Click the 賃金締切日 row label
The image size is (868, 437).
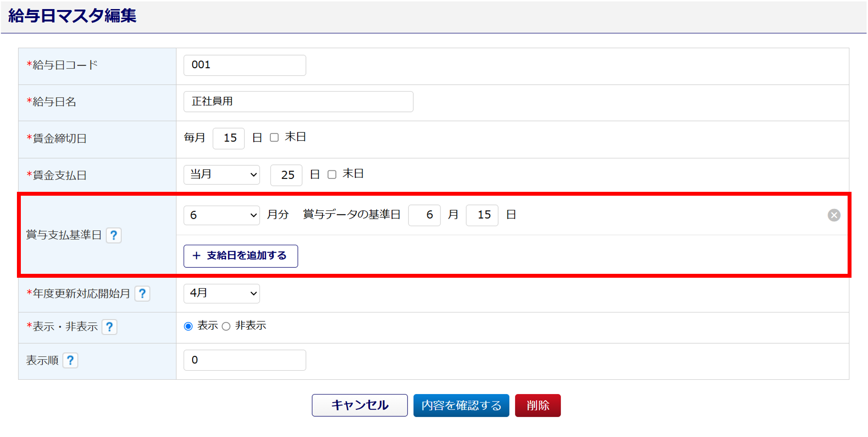pyautogui.click(x=57, y=138)
